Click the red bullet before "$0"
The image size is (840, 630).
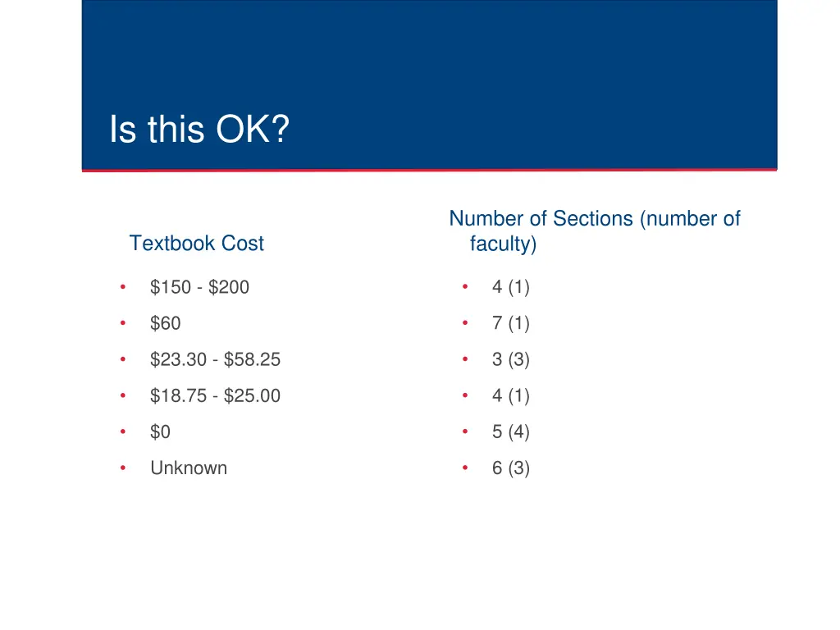point(122,431)
